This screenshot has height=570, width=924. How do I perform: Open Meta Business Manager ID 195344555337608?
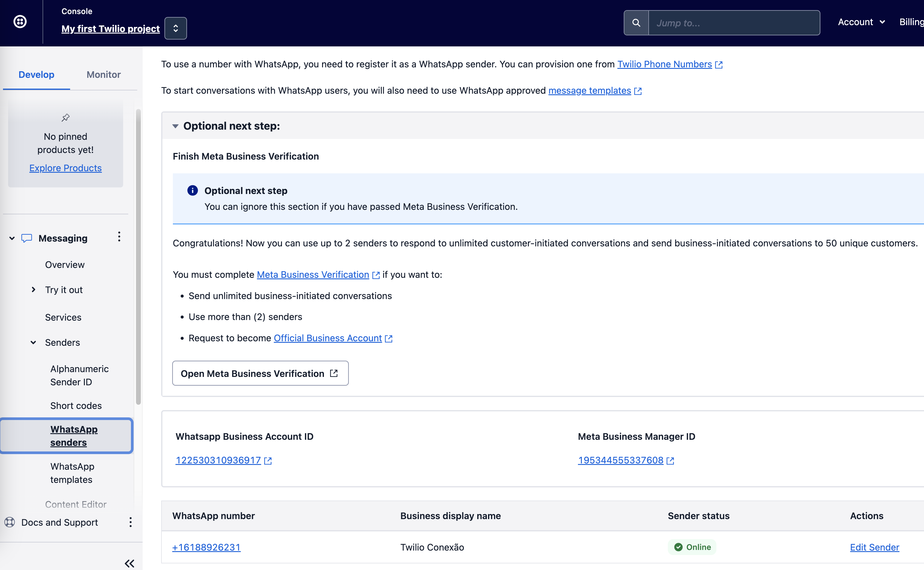click(620, 460)
